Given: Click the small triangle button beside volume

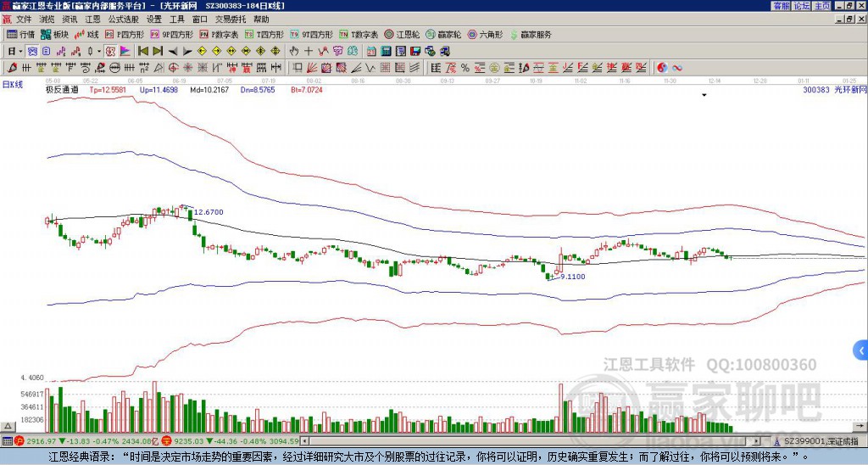Looking at the screenshot, I should point(8,426).
